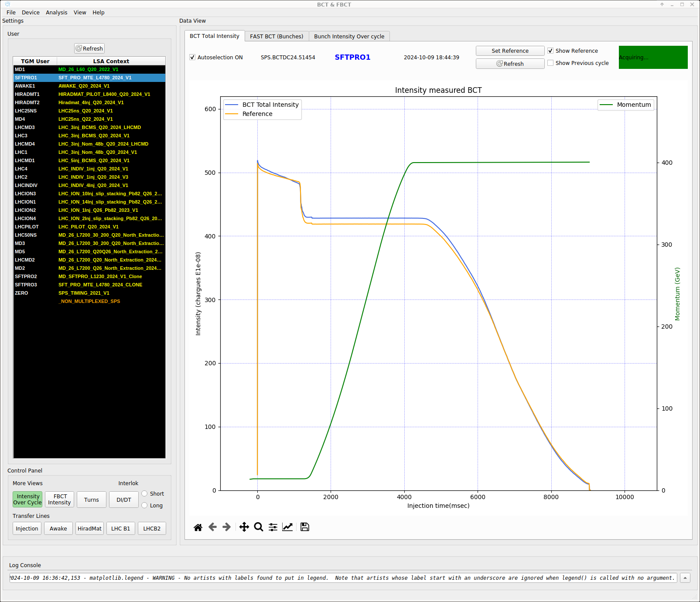Screen dimensions: 700x602
Task: Open the Configure subplots sliders icon
Action: coord(273,527)
